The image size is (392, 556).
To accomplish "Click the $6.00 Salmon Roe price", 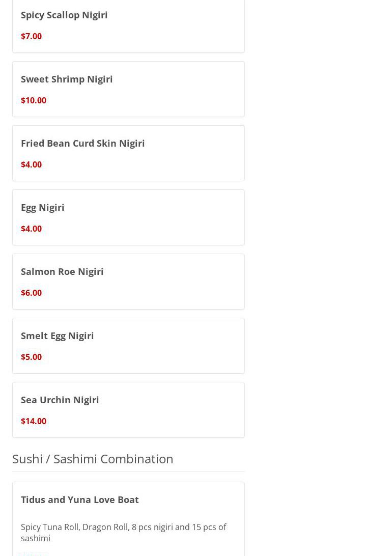I will pos(31,293).
